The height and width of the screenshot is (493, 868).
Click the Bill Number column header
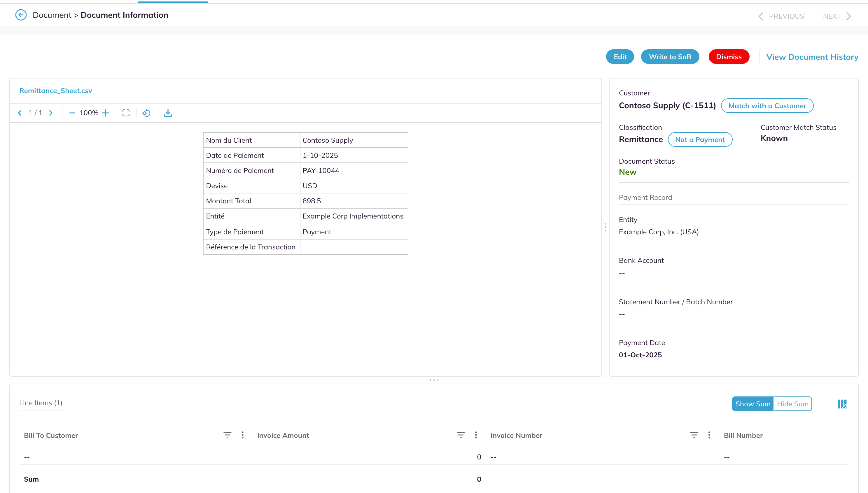click(x=743, y=435)
